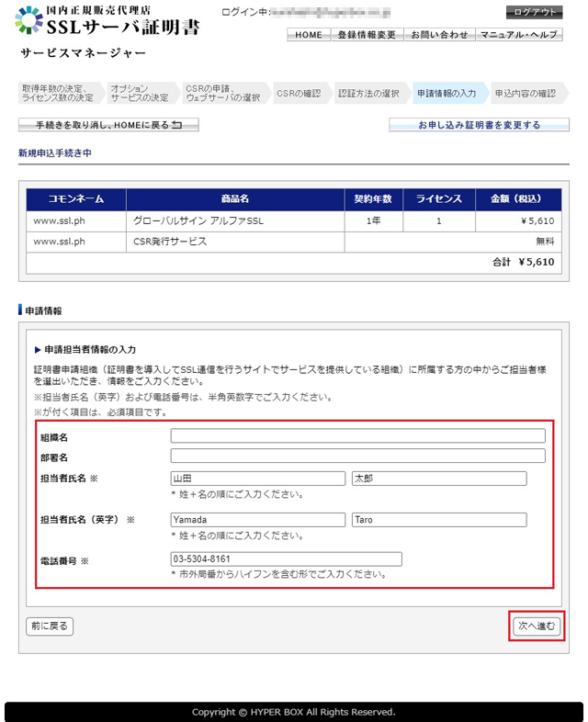Click into the 組織名 text field
The image size is (588, 722).
pos(357,436)
